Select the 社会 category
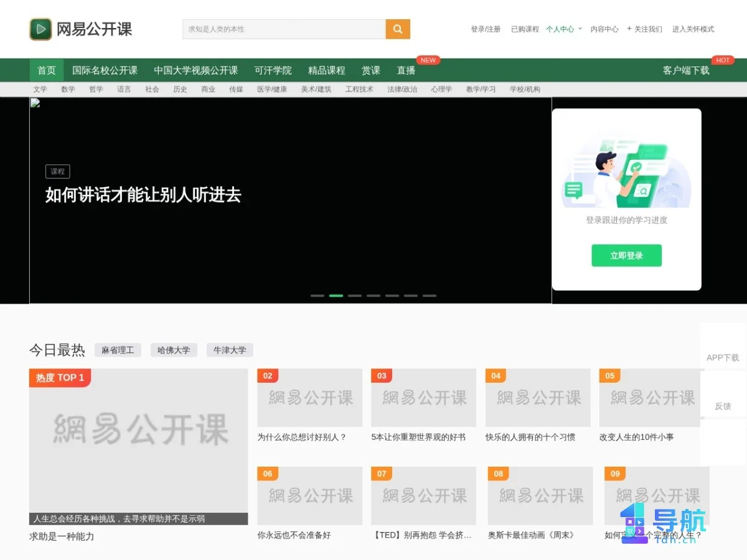This screenshot has height=560, width=747. [152, 90]
